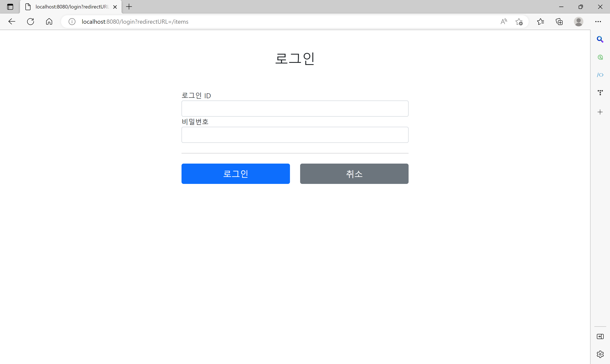Open tab actions menu
This screenshot has height=364, width=610.
10,7
